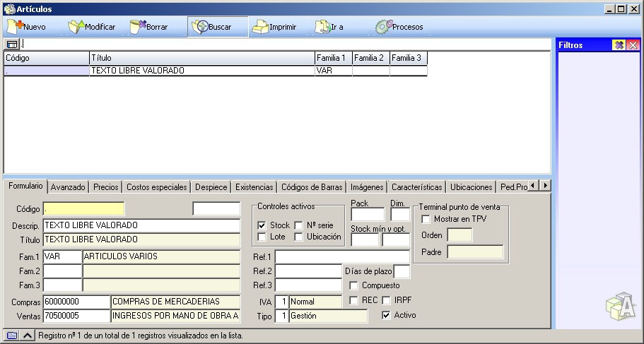Click the IVA code field
The image size is (644, 344).
point(281,302)
